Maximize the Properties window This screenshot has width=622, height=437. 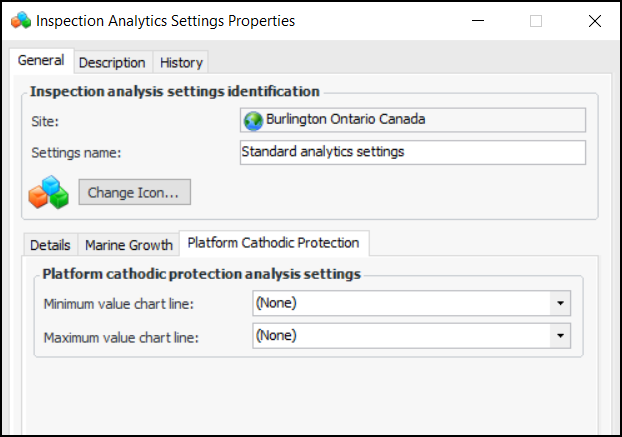click(536, 20)
